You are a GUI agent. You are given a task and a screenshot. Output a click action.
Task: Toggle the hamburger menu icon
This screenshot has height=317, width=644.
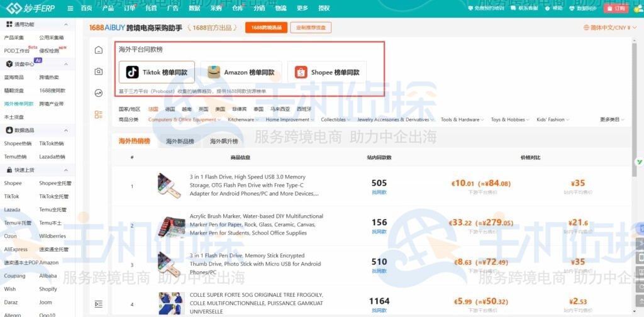coord(70,8)
